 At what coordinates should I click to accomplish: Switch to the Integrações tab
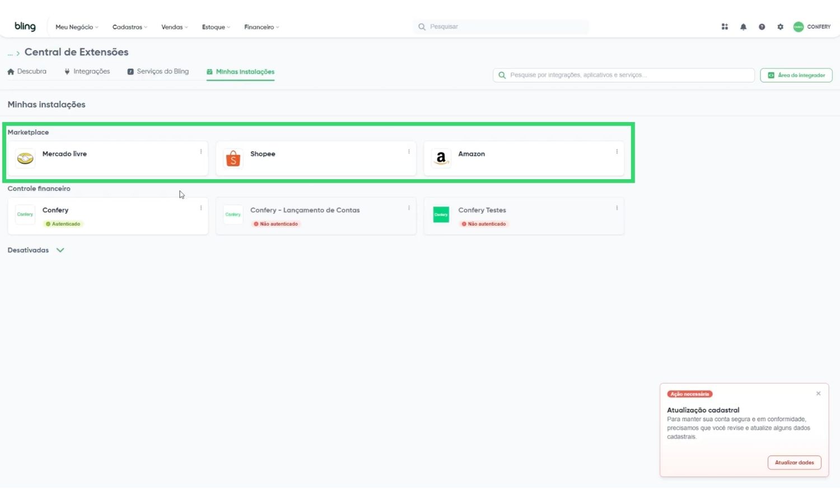pos(87,72)
